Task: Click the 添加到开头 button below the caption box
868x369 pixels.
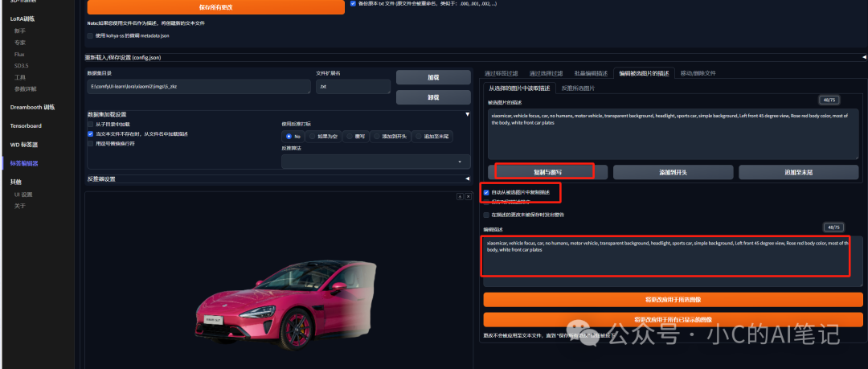Action: 673,172
